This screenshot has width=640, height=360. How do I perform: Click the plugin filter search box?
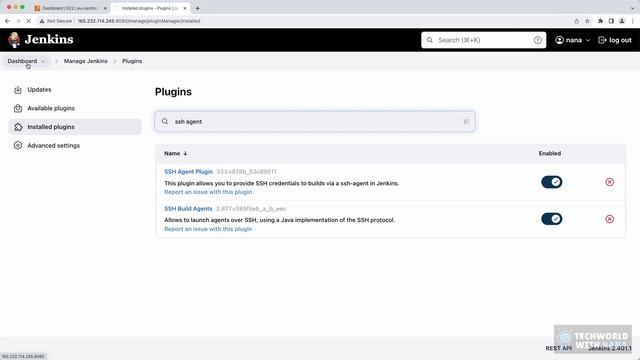pyautogui.click(x=315, y=121)
